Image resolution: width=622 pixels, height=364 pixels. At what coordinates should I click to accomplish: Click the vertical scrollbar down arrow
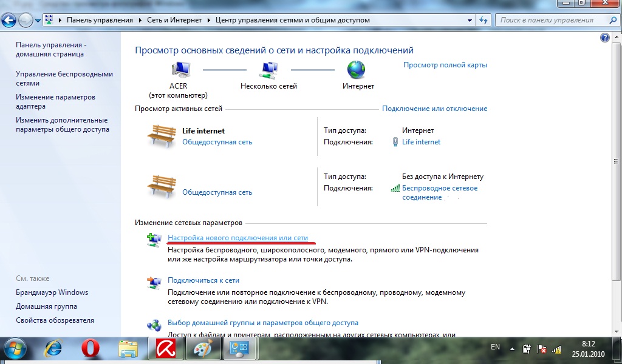tap(617, 331)
